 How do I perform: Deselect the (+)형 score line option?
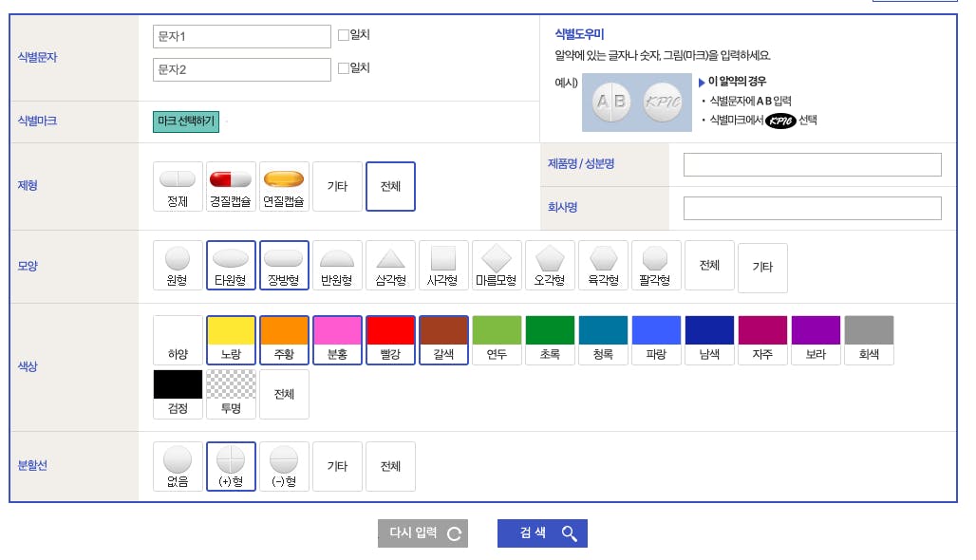231,467
